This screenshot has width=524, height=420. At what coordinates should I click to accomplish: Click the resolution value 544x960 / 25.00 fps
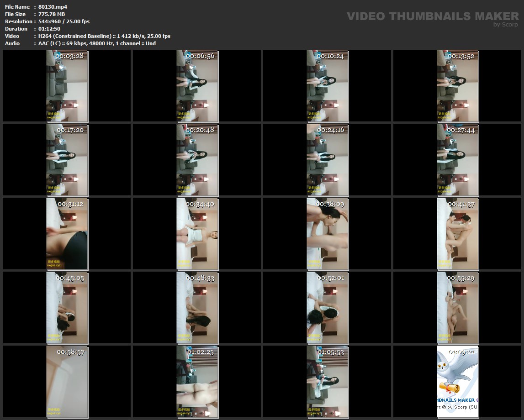64,21
